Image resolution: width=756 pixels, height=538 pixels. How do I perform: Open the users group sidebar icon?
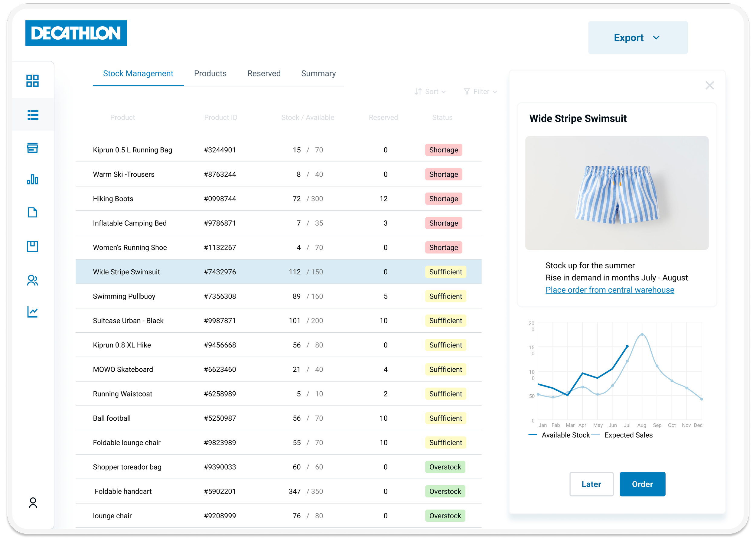pos(32,280)
